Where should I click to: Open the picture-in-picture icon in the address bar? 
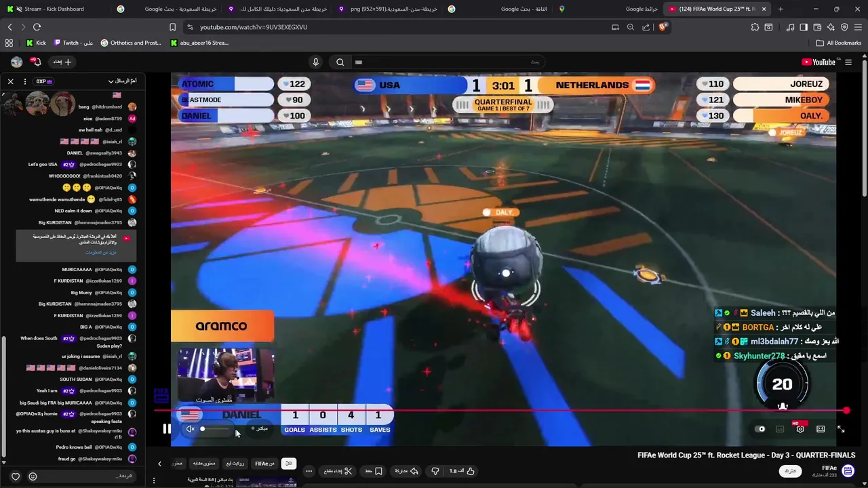coord(615,27)
